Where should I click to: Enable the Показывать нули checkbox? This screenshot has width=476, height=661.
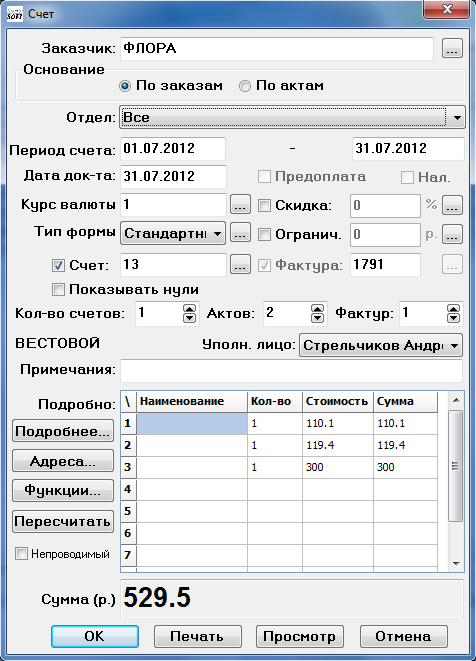pyautogui.click(x=58, y=290)
